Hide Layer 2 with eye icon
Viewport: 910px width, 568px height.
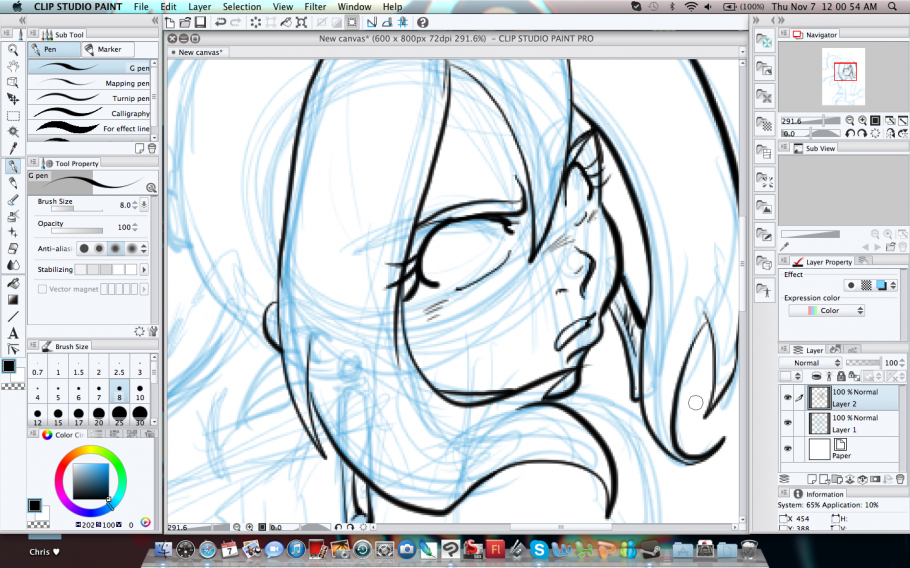coord(788,397)
